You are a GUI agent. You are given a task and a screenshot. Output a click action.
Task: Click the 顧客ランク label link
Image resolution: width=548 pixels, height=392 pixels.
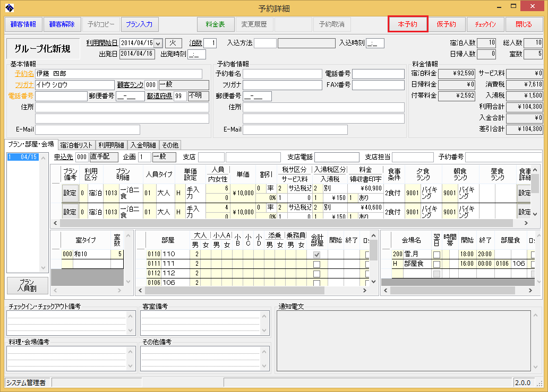click(130, 85)
